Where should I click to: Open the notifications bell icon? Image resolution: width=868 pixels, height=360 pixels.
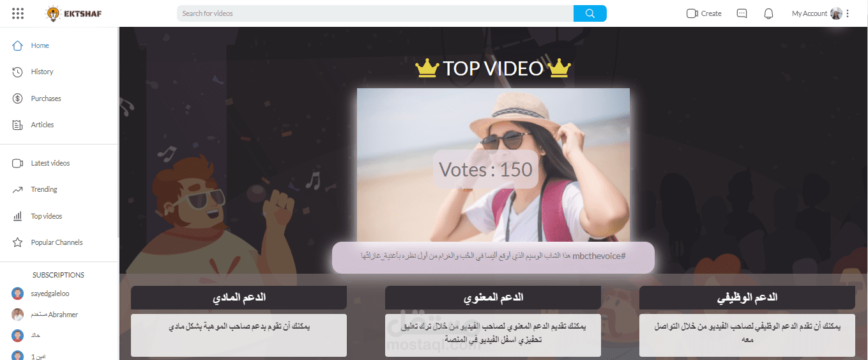coord(768,13)
